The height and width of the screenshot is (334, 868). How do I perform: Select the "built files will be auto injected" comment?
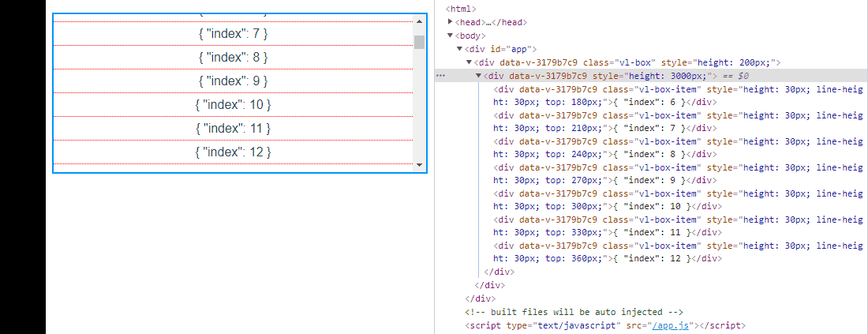click(574, 312)
